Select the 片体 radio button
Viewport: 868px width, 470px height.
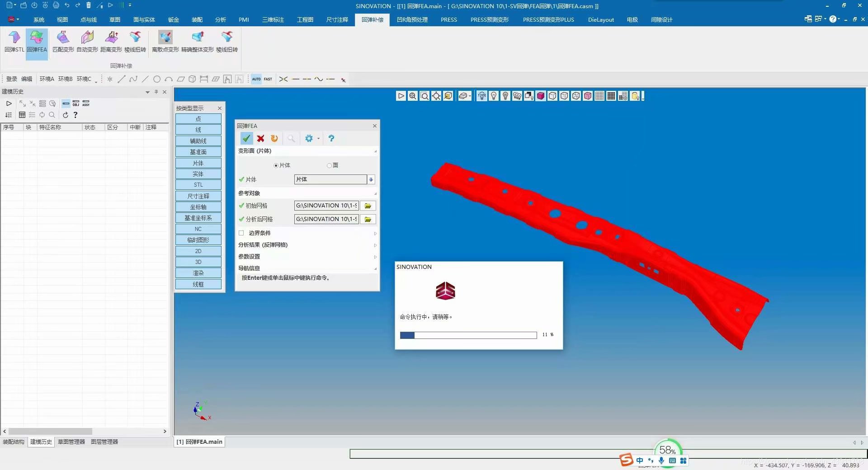(x=276, y=165)
